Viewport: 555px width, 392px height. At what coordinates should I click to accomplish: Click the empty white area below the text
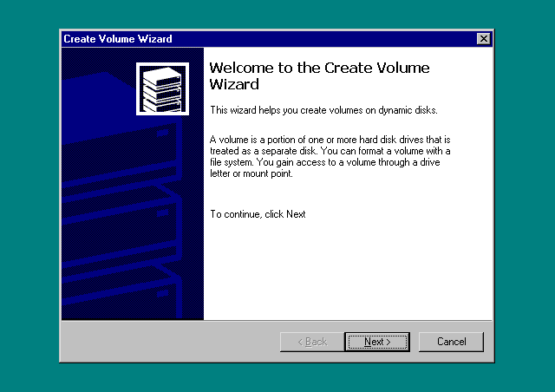pyautogui.click(x=347, y=269)
